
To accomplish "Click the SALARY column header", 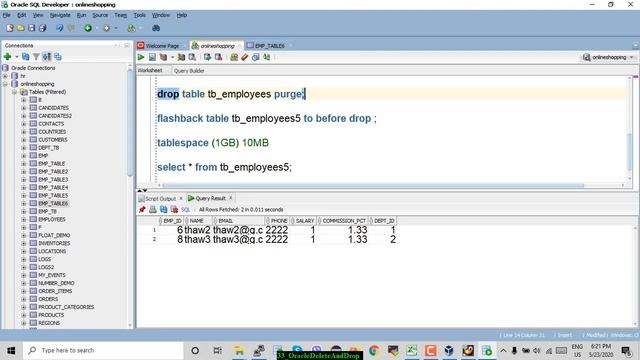I will point(304,221).
